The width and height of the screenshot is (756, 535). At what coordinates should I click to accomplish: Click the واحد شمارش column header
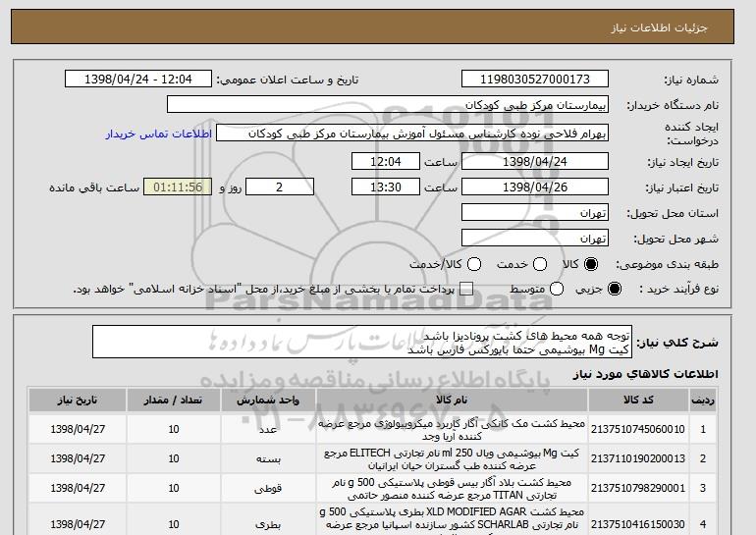[268, 401]
